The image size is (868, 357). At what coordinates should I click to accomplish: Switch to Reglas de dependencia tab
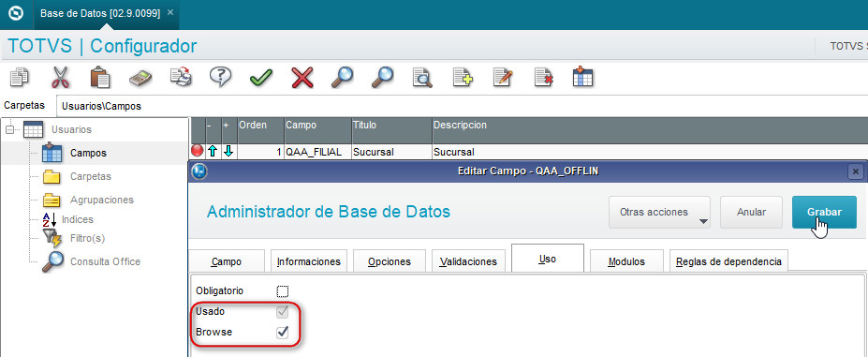tap(728, 261)
